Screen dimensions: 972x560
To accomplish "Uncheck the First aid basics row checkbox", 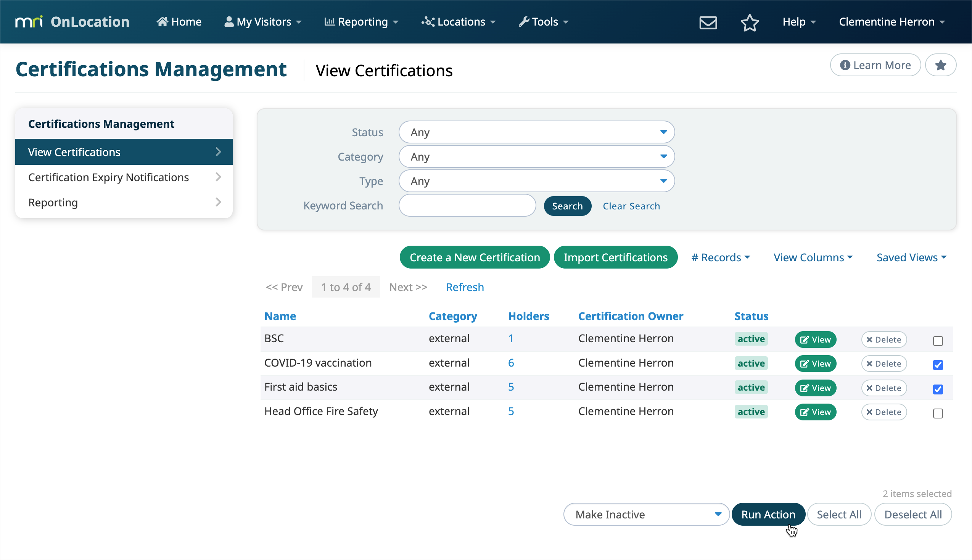I will 938,389.
